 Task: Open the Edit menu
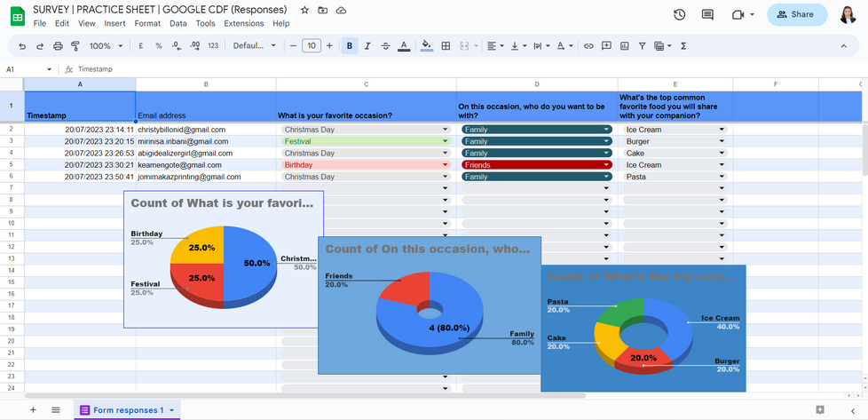(x=62, y=23)
